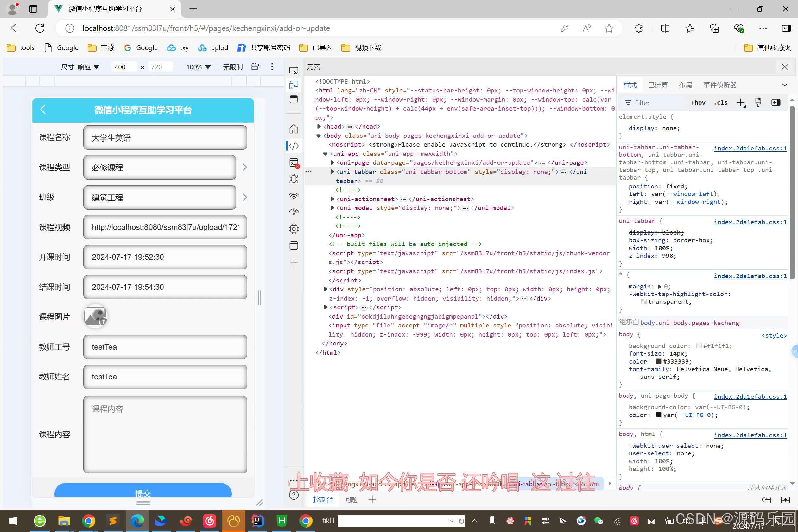Open the Memory chip tool icon

(294, 228)
